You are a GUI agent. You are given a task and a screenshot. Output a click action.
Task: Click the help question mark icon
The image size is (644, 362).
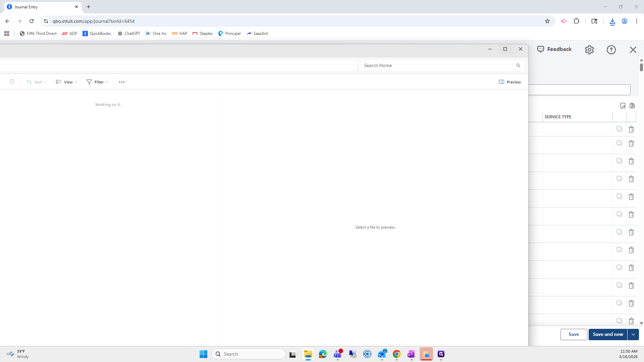pos(611,50)
